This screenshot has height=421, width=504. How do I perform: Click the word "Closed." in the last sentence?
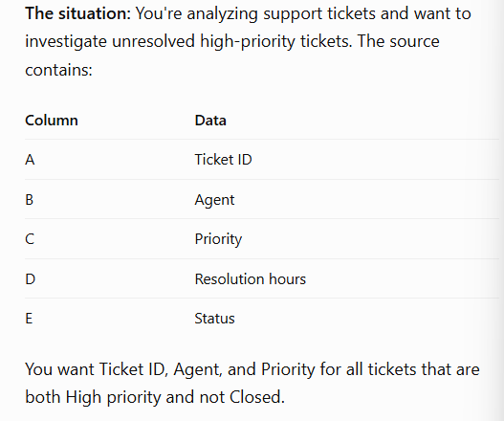point(257,397)
